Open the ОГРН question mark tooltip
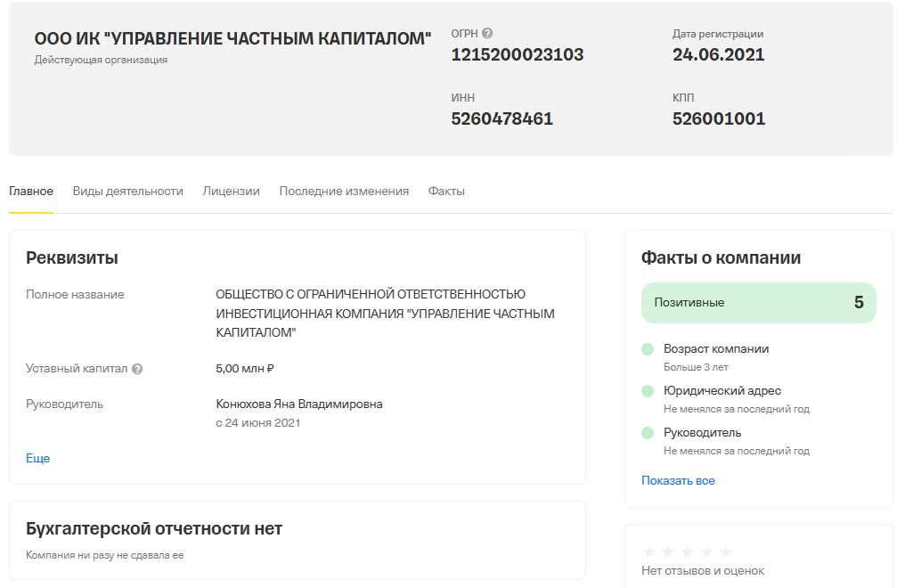This screenshot has width=913, height=588. click(x=486, y=33)
